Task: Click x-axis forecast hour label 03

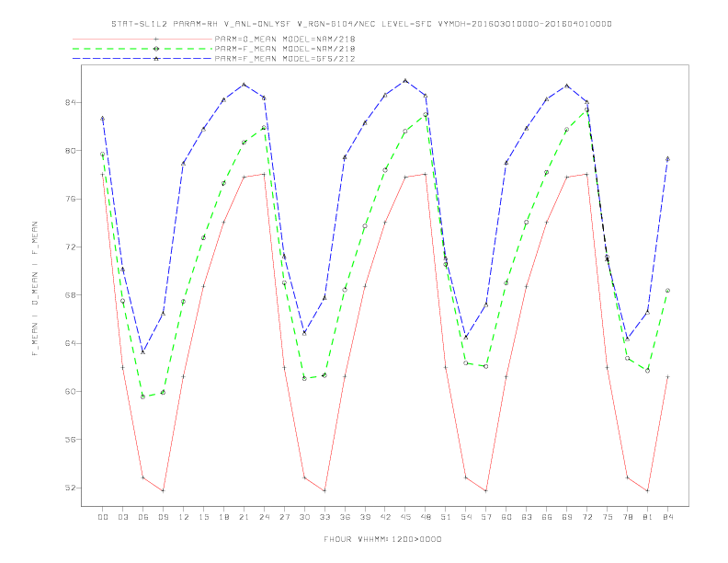Action: tap(122, 517)
